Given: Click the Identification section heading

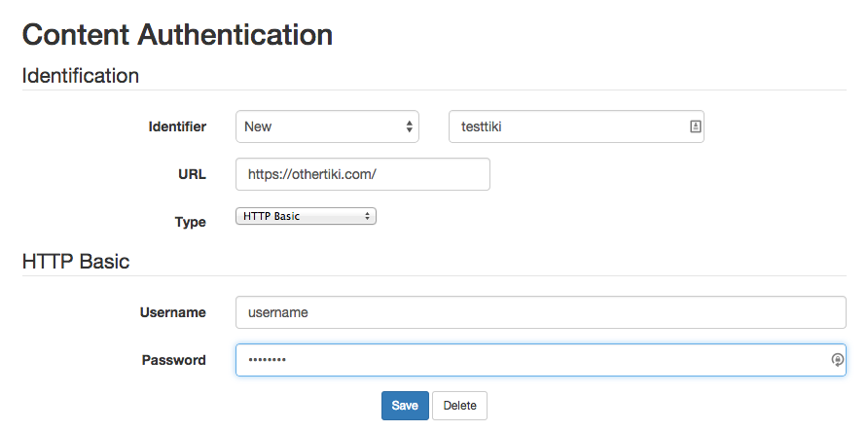Looking at the screenshot, I should 80,76.
